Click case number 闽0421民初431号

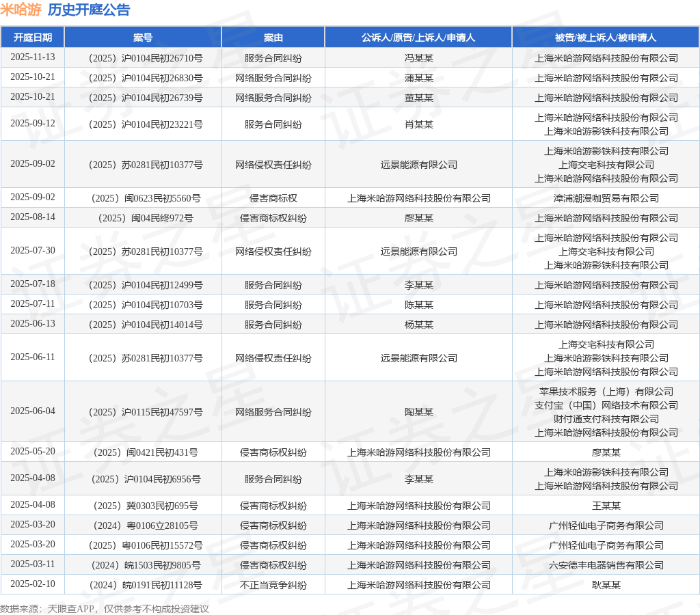click(146, 452)
